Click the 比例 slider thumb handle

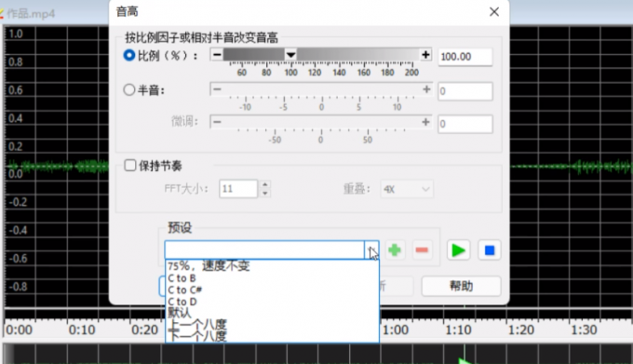coord(290,55)
